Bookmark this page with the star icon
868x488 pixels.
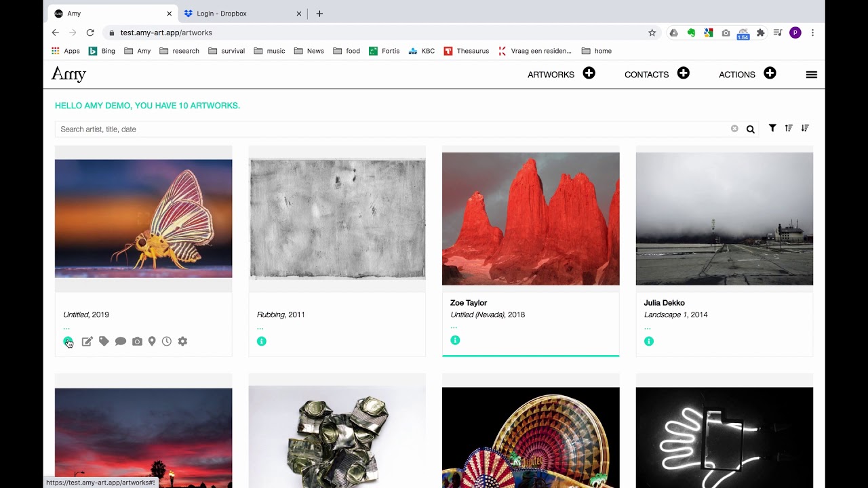click(x=652, y=33)
